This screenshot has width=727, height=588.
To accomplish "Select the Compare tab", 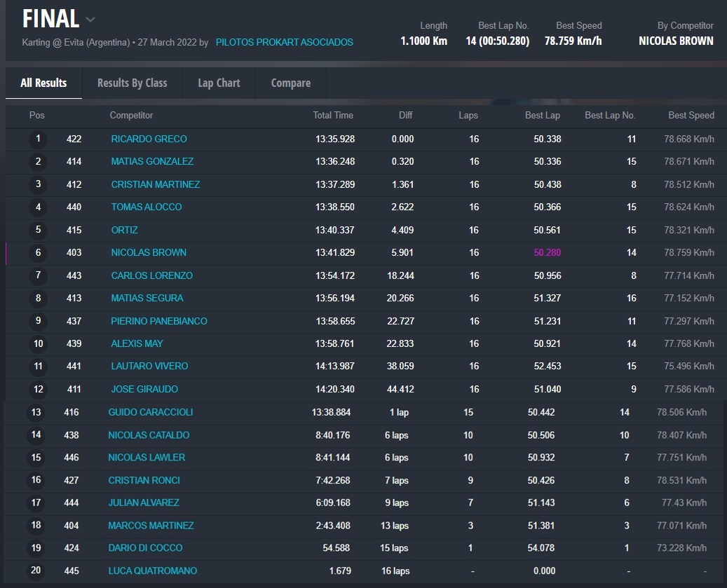I will point(290,83).
